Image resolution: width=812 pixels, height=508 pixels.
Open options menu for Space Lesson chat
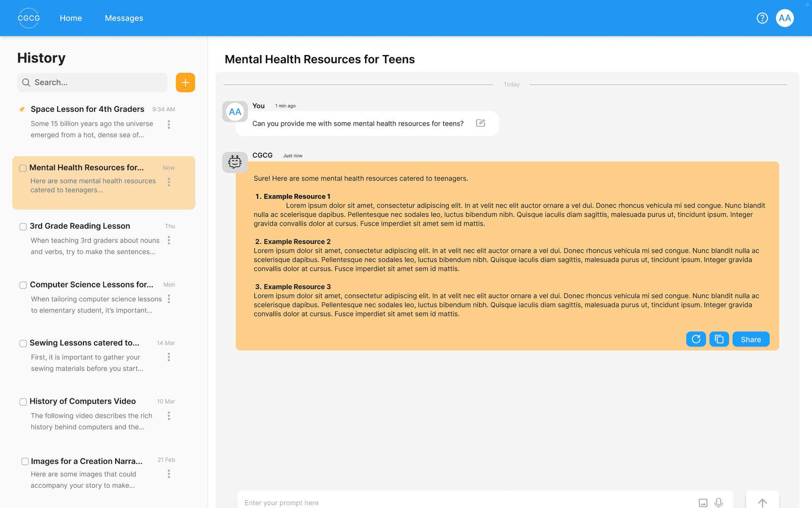169,124
